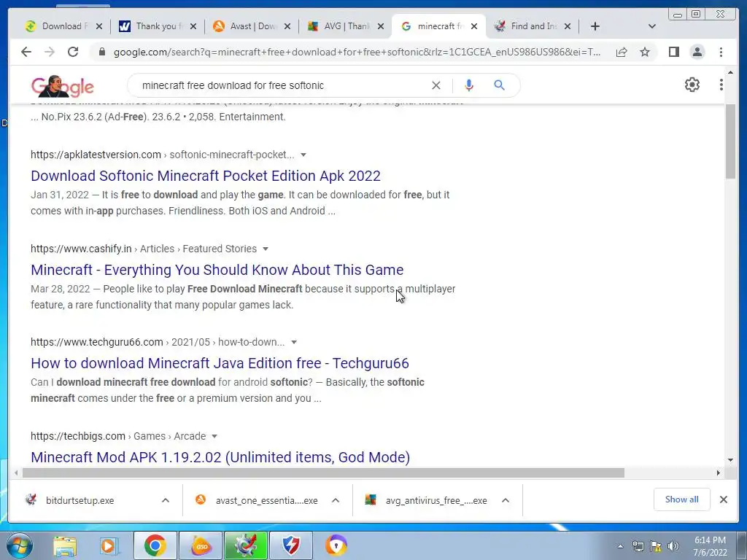Viewport: 747px width, 560px height.
Task: Launch Windows Media Player from taskbar
Action: coord(109,545)
